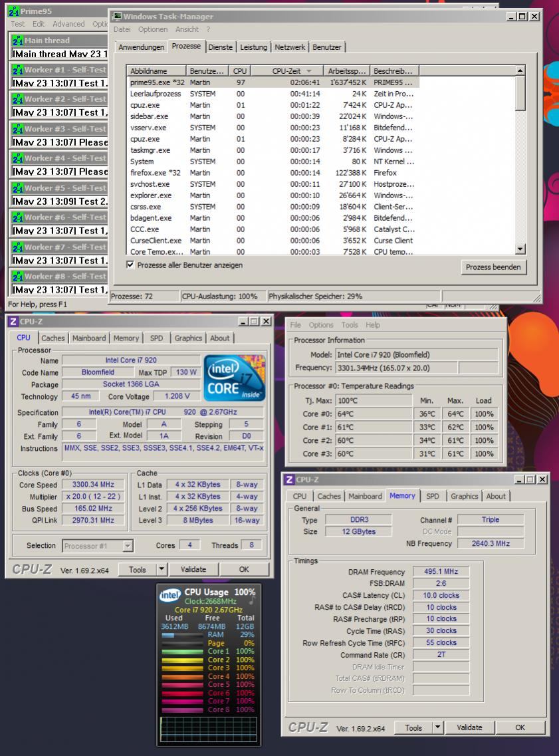
Task: Click the Worker #1 window icon
Action: point(17,70)
